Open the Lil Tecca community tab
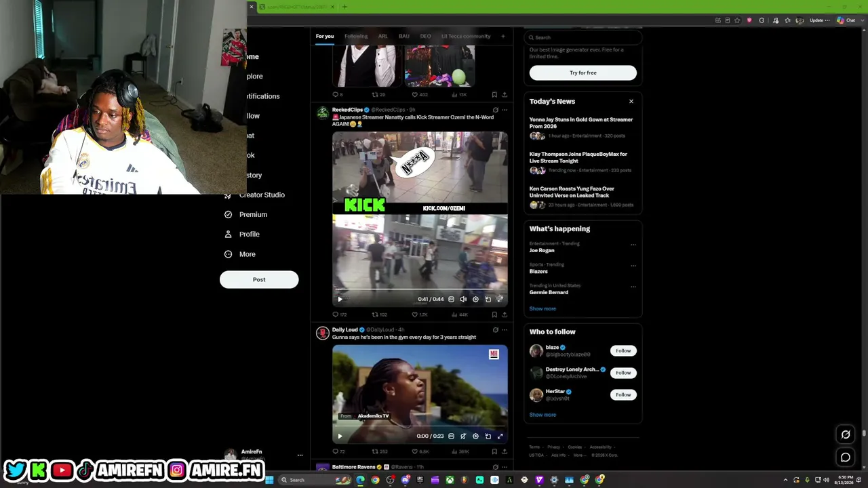This screenshot has width=868, height=488. pyautogui.click(x=466, y=36)
